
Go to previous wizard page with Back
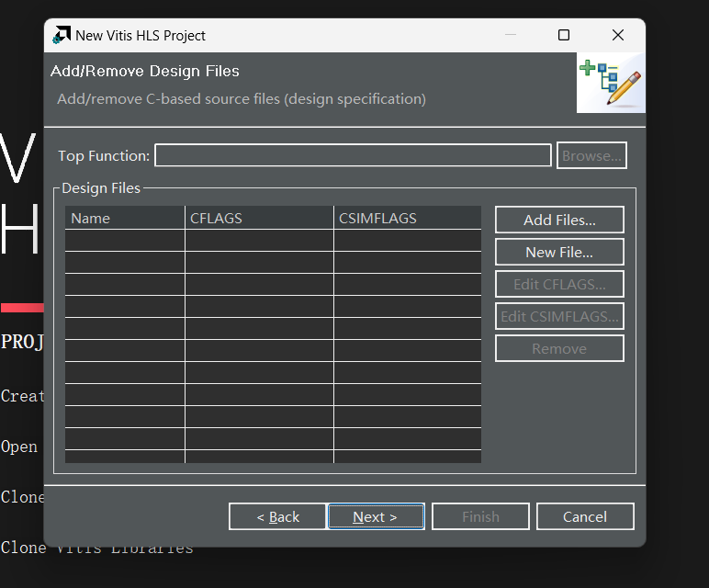click(x=277, y=516)
